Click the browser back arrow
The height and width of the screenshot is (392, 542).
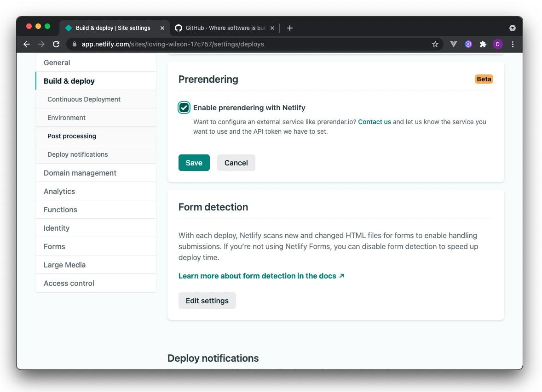(x=27, y=44)
